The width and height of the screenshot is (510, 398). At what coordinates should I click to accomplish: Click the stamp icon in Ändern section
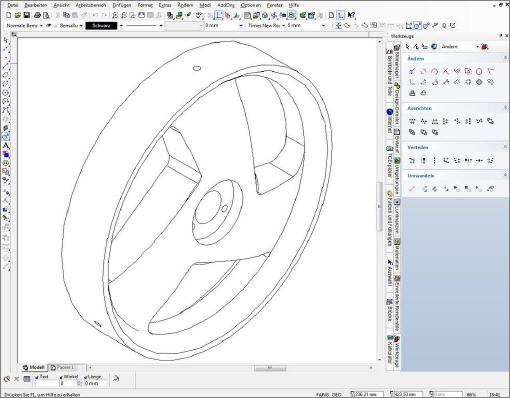(x=412, y=93)
